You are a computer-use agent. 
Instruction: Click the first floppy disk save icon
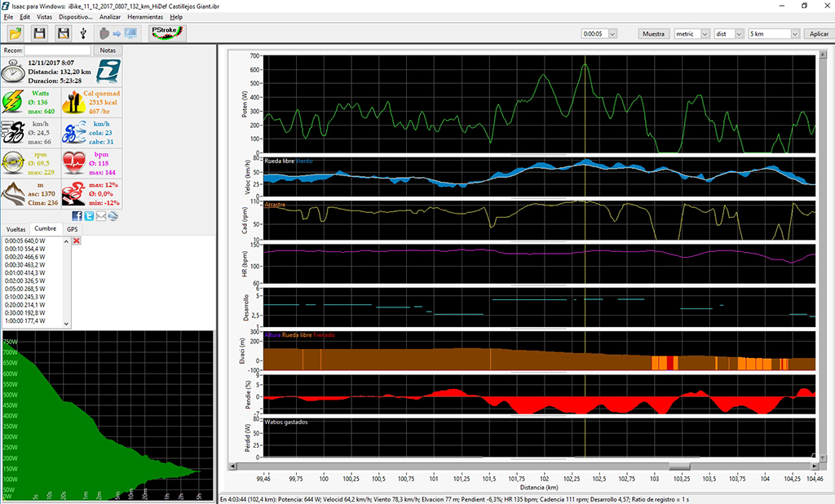39,33
